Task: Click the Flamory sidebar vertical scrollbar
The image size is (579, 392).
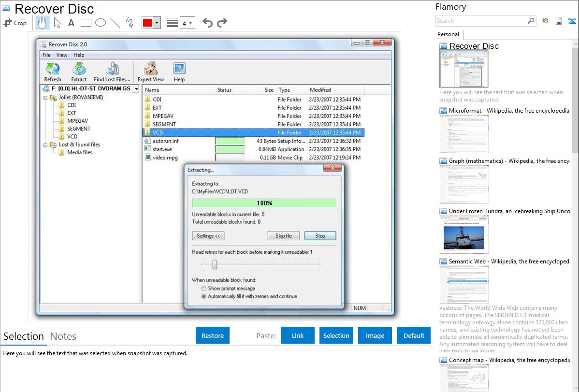Action: click(575, 100)
